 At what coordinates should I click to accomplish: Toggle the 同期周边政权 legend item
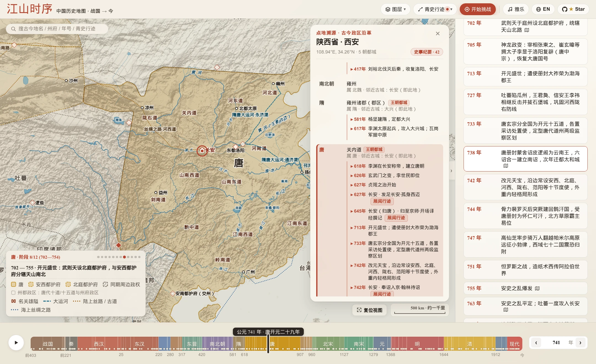pyautogui.click(x=121, y=284)
